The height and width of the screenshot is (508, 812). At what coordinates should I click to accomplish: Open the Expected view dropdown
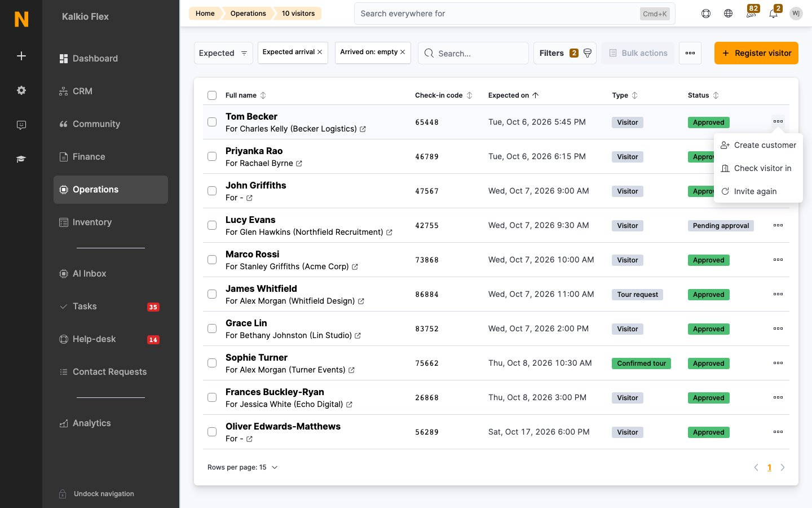(223, 53)
